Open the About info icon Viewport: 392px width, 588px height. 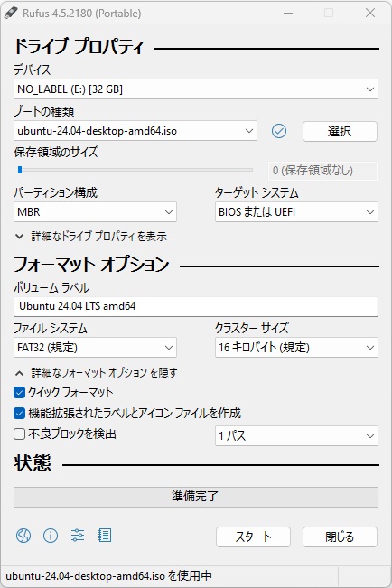coord(51,536)
